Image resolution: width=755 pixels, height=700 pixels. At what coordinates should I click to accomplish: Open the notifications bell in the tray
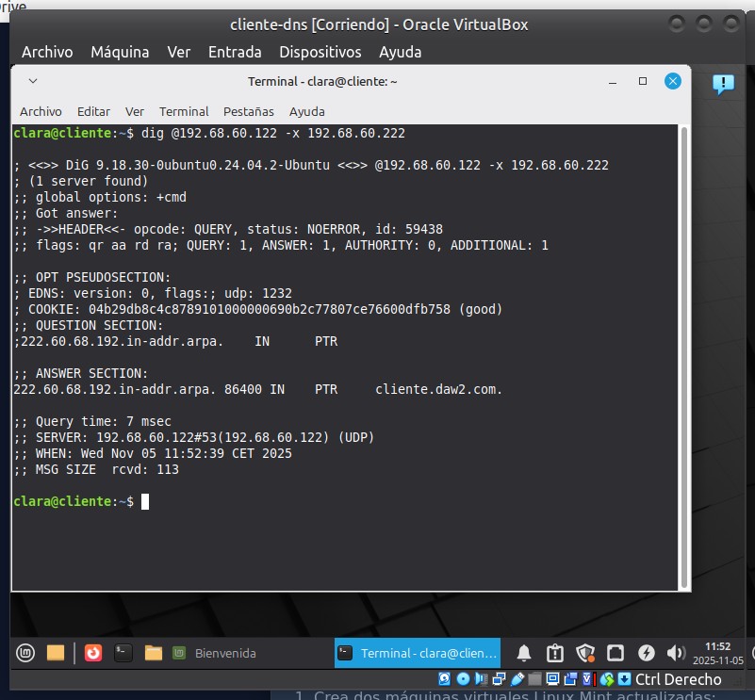[524, 653]
